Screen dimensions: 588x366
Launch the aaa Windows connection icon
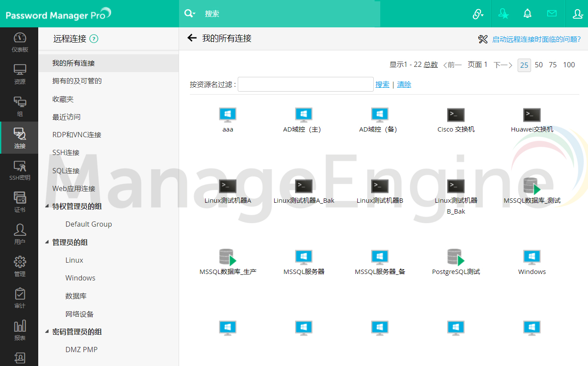pyautogui.click(x=228, y=115)
